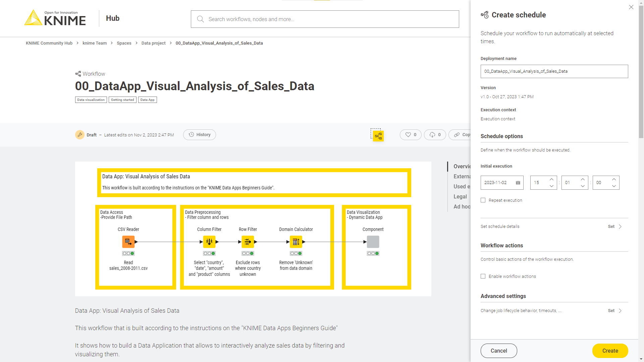The image size is (644, 362).
Task: Click the Column Filter node icon
Action: tap(209, 242)
